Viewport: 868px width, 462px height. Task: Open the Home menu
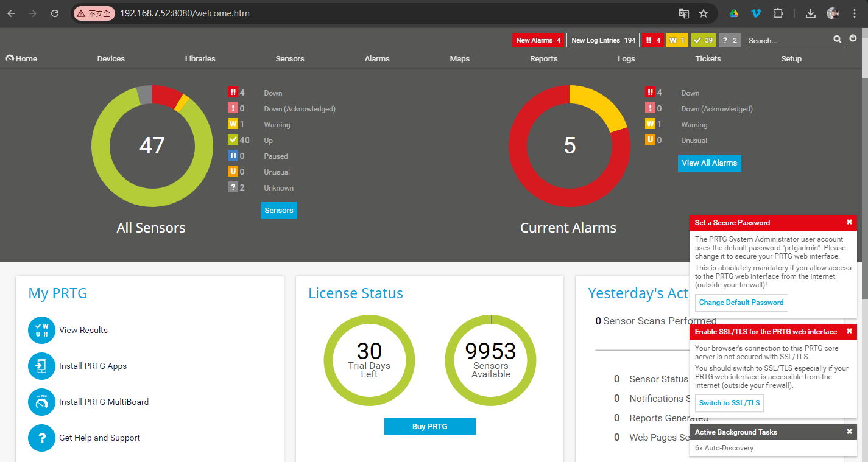tap(21, 58)
